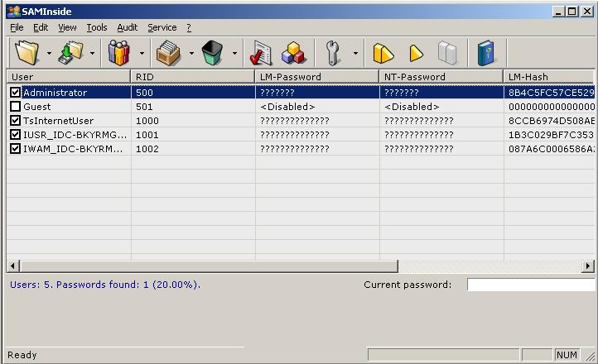The height and width of the screenshot is (364, 598).
Task: Click LM-Hash value 087A6C0006586A
Action: coord(551,149)
